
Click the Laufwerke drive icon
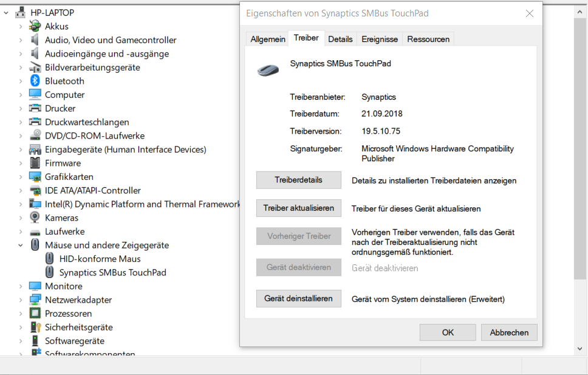(x=35, y=232)
